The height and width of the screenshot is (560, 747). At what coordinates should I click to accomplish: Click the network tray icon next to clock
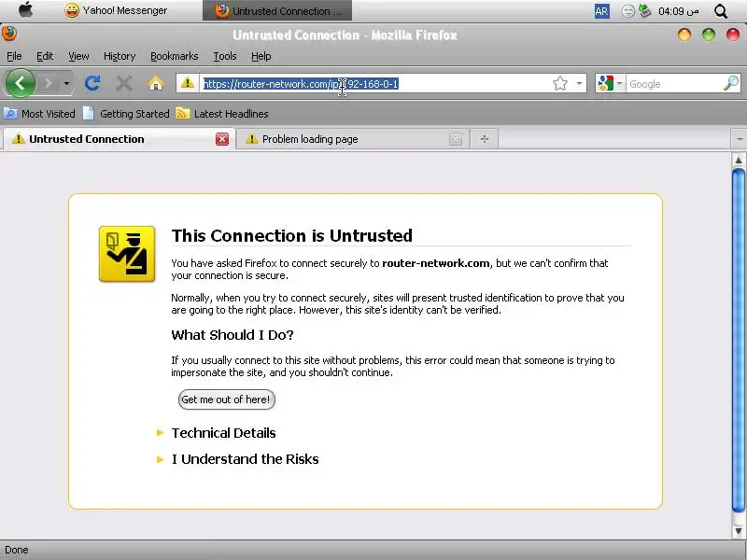[644, 11]
